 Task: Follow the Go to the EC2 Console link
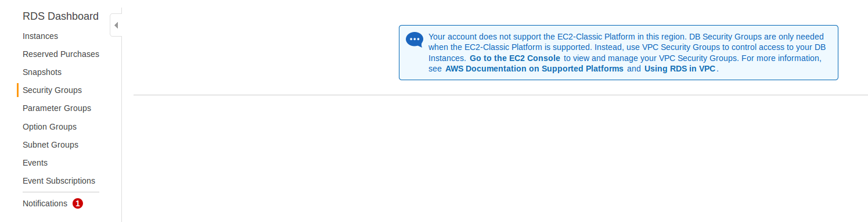pyautogui.click(x=515, y=58)
